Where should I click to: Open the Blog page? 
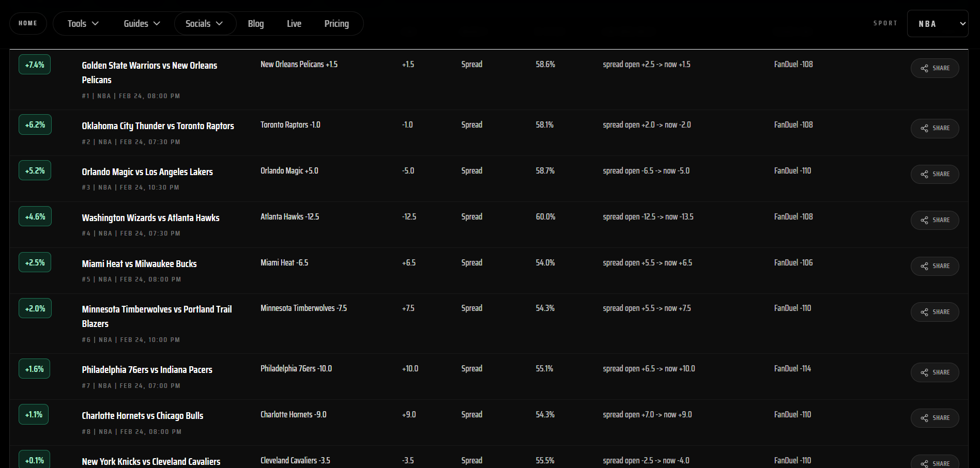[255, 23]
